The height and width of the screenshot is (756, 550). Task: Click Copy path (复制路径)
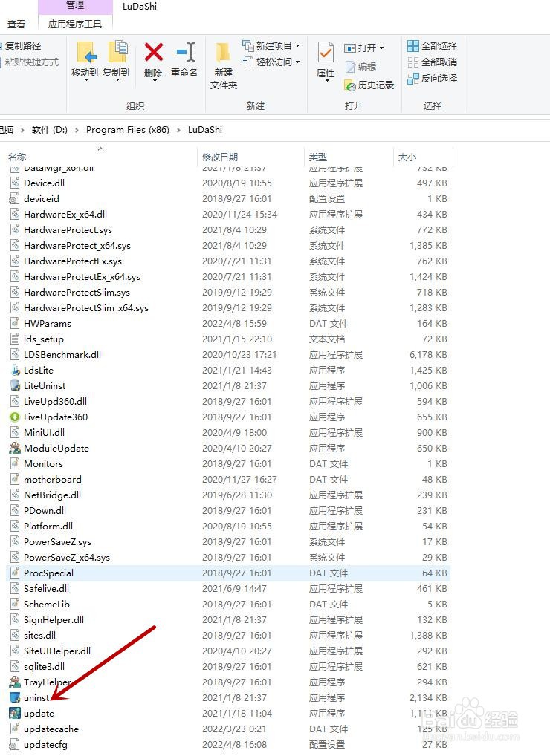tap(22, 46)
